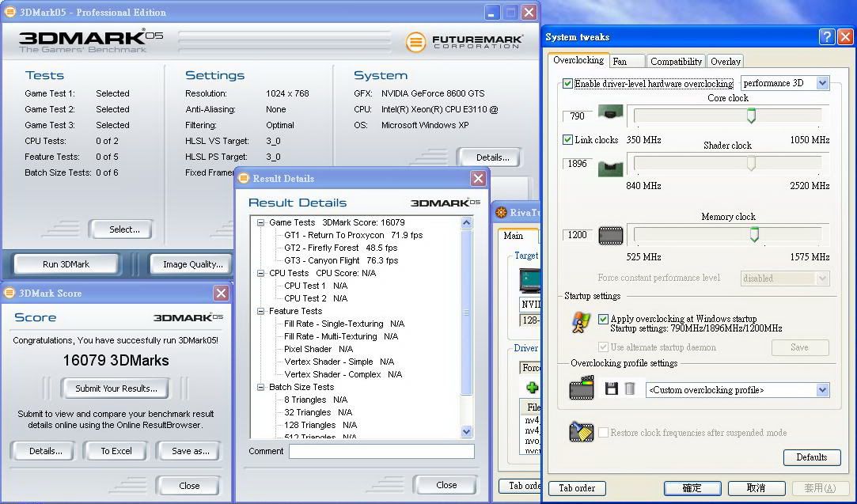The image size is (857, 504).
Task: Collapse the Game Tests tree node
Action: pos(261,223)
